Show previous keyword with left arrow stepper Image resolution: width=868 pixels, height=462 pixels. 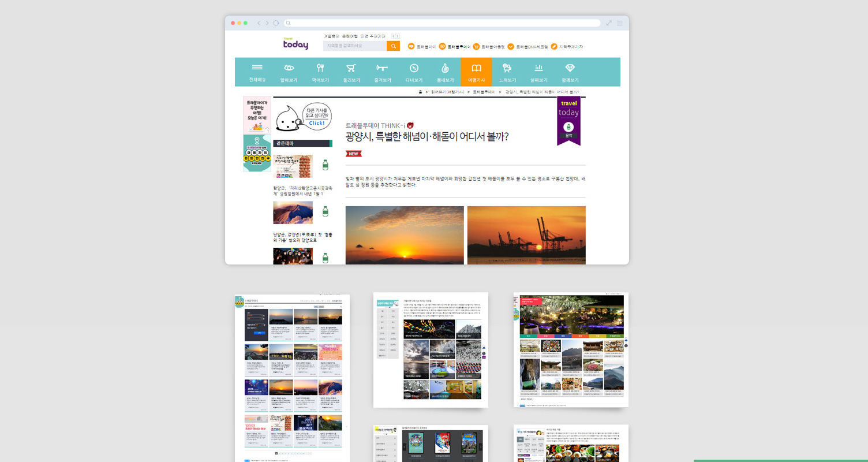point(392,36)
